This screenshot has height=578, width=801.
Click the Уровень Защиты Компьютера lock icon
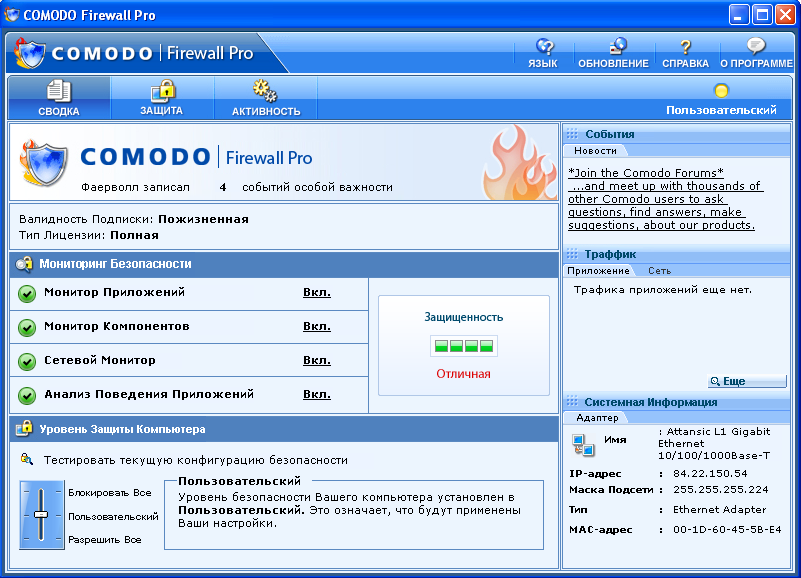coord(24,428)
